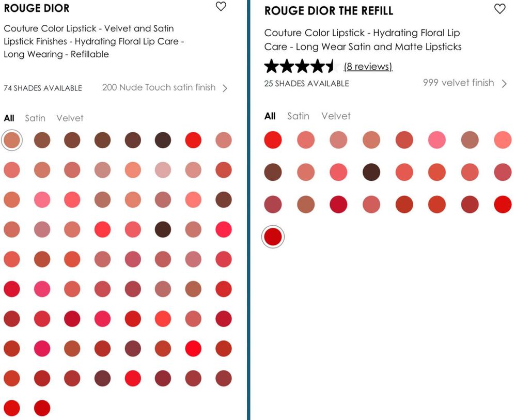The height and width of the screenshot is (420, 516).
Task: Click the heart icon on Rouge Dior The Refill
Action: pyautogui.click(x=499, y=9)
